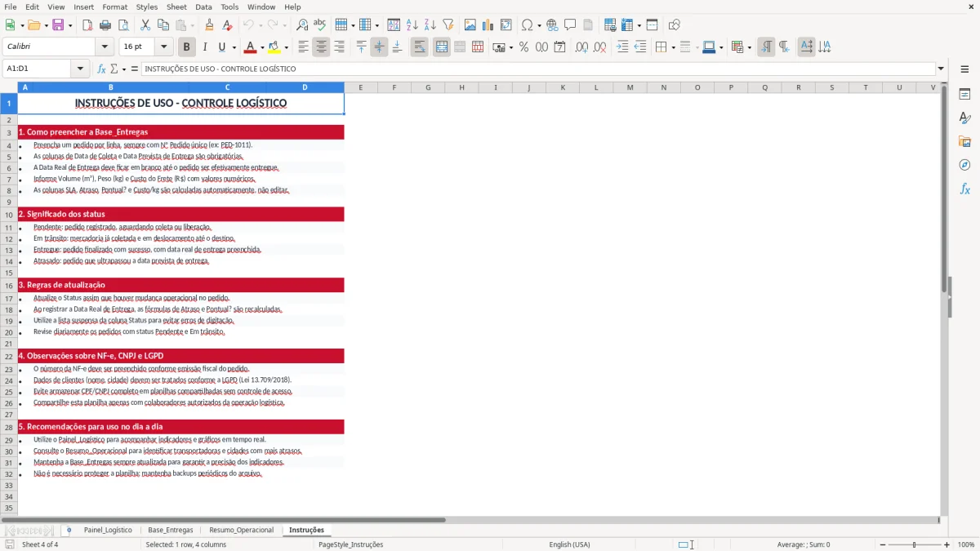Apply red font color swatch
Viewport: 980px width, 551px height.
[x=250, y=47]
